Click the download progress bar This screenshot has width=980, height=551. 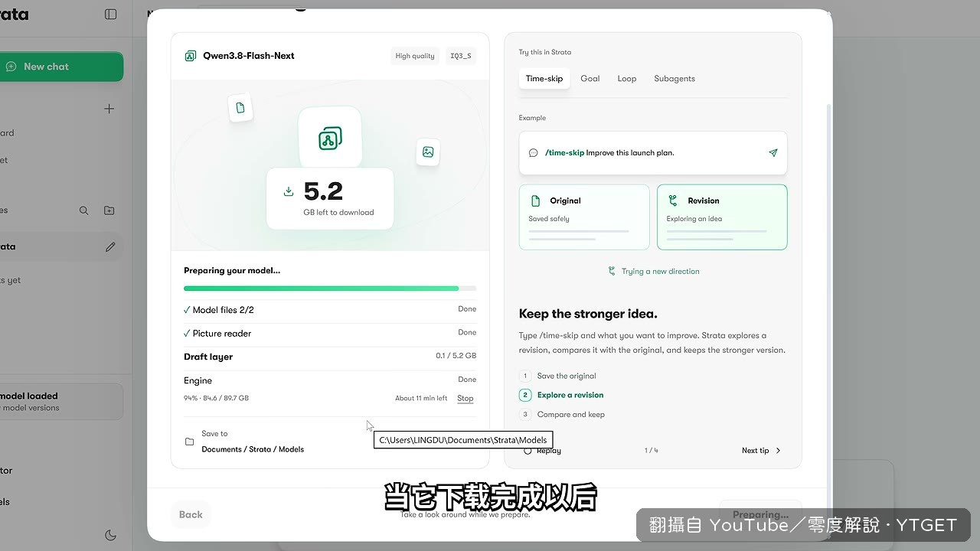coord(330,289)
